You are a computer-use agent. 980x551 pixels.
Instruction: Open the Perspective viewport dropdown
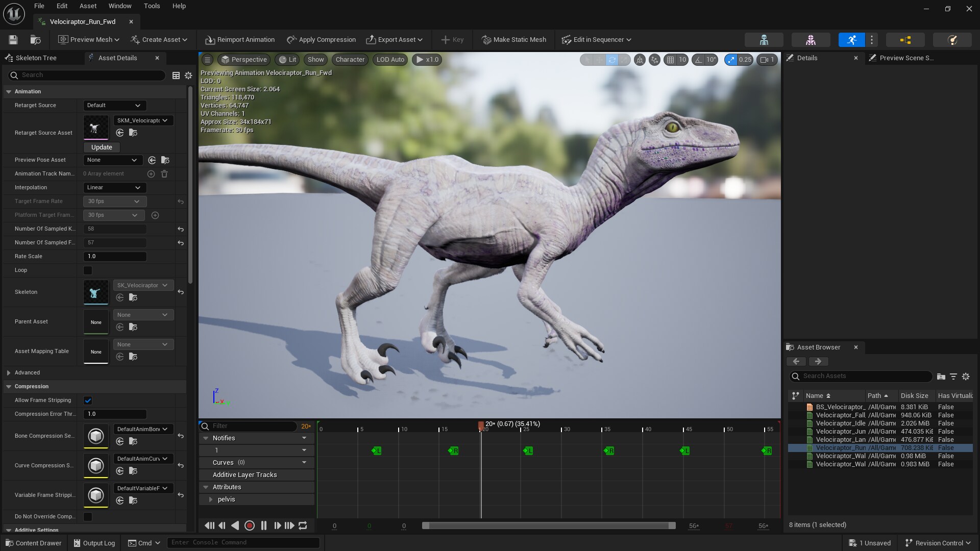244,59
